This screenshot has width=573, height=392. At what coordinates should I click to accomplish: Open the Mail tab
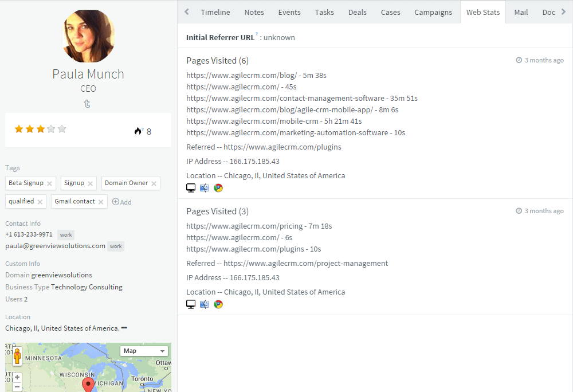coord(521,12)
